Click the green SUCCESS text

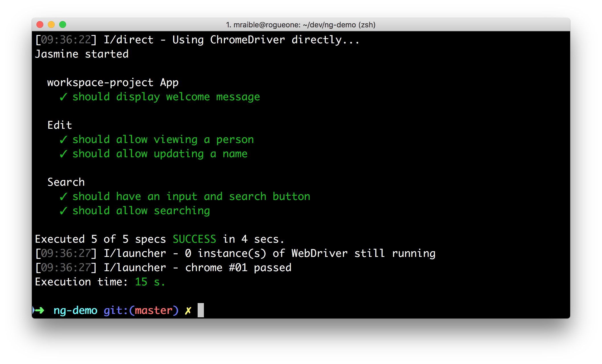point(194,239)
